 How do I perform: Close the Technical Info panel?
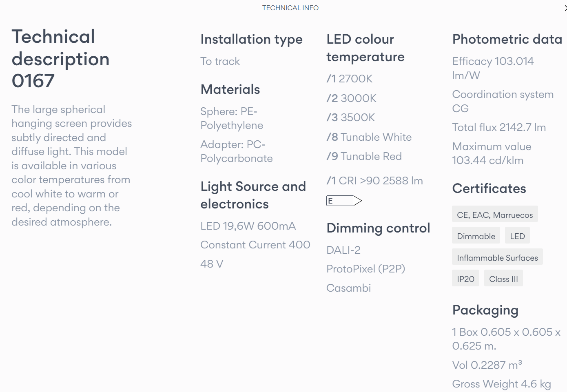(x=565, y=8)
